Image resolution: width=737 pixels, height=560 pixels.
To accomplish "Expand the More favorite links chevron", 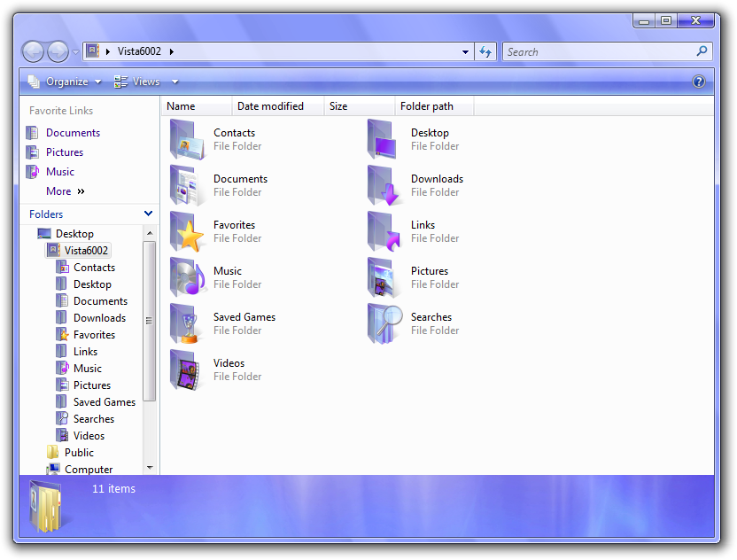I will (x=81, y=191).
